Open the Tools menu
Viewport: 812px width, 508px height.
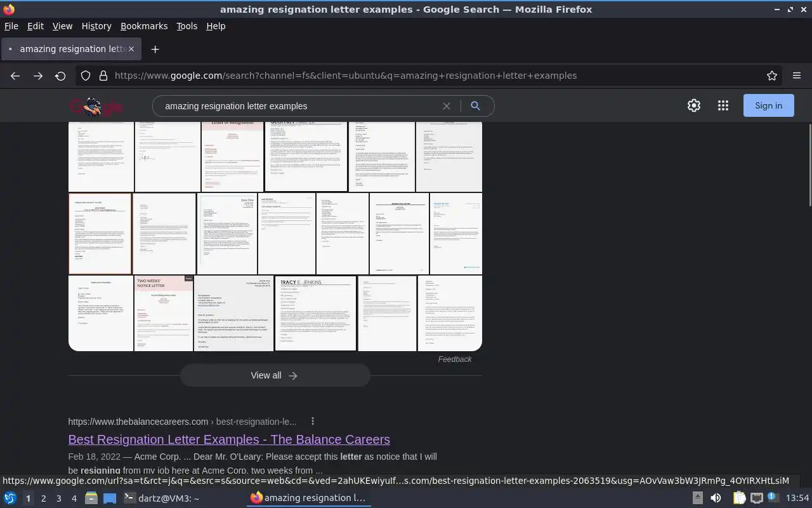tap(187, 26)
